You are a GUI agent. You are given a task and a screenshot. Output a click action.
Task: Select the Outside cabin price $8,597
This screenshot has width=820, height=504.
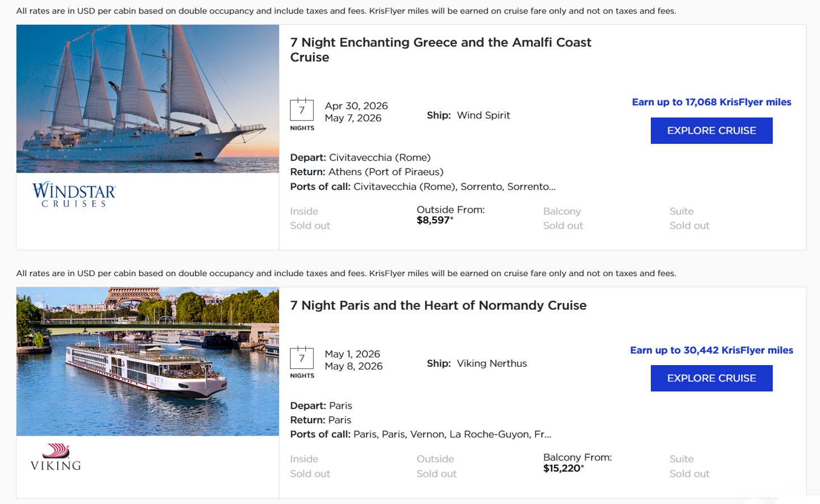click(435, 220)
